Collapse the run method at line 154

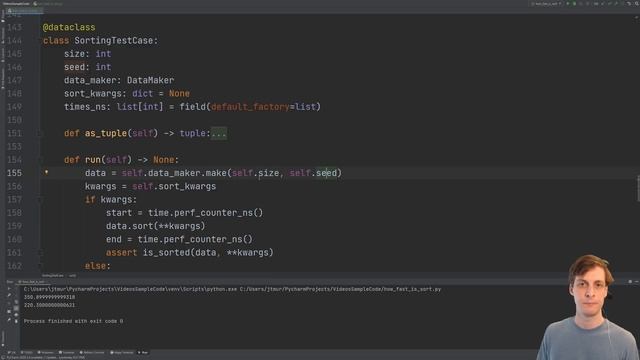tap(40, 160)
